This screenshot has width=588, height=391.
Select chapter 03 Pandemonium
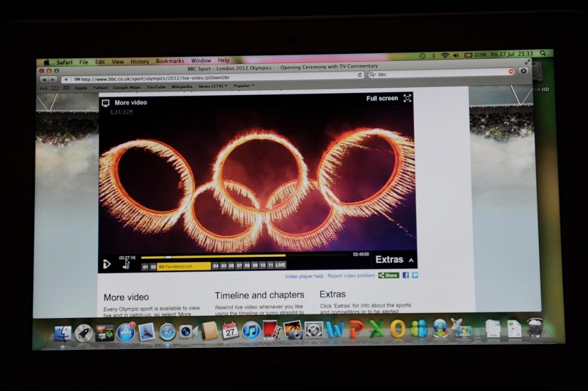[x=184, y=267]
